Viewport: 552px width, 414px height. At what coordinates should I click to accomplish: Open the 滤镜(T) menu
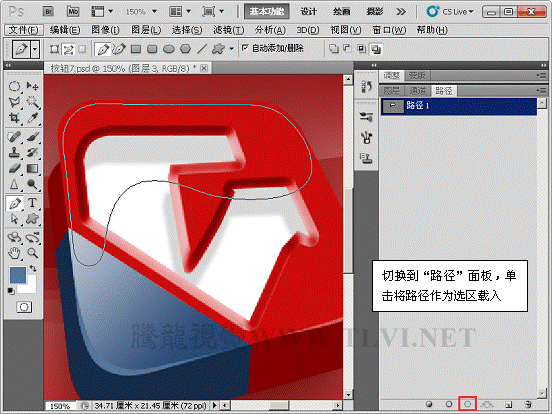click(x=228, y=30)
